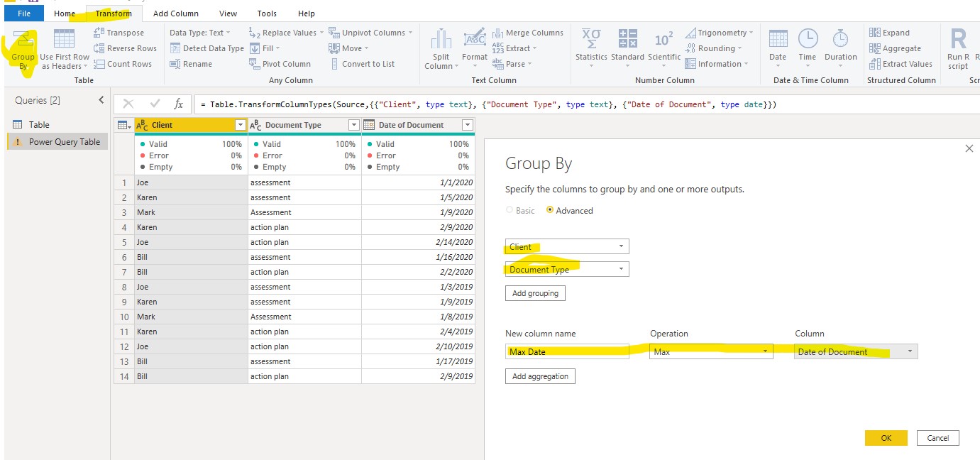Open the Extract text tool
Image resolution: width=980 pixels, height=460 pixels.
[514, 48]
